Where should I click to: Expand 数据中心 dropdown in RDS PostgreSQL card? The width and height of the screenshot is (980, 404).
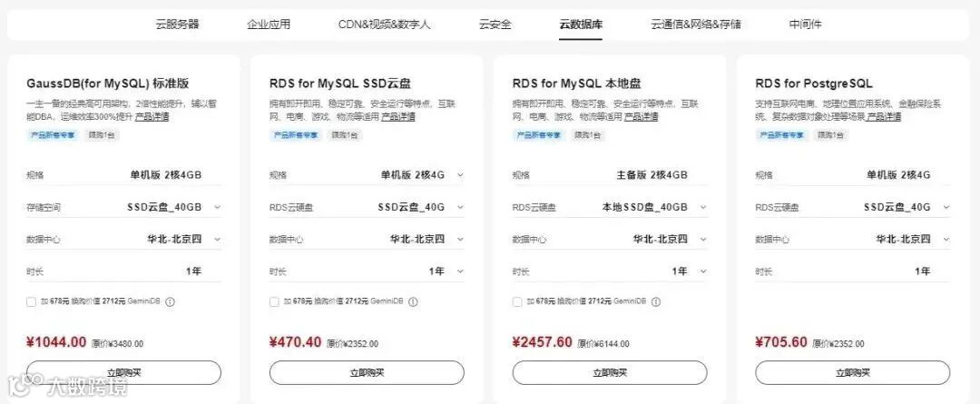(946, 240)
